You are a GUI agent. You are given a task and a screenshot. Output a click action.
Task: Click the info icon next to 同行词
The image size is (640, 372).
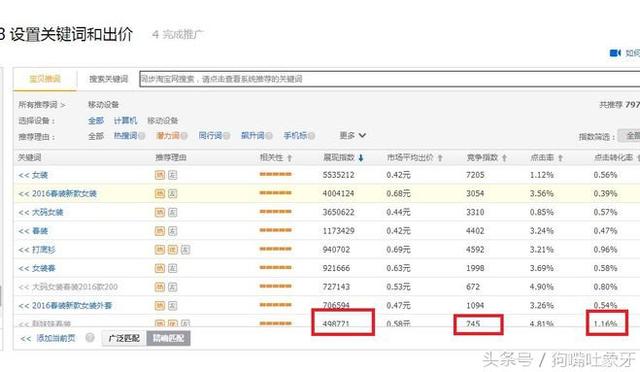click(x=226, y=136)
